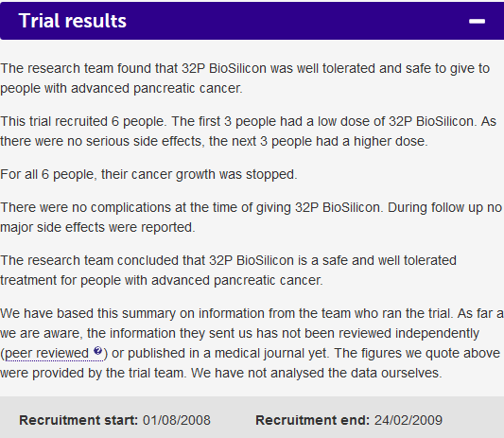Click 'For all 6 people, their cancer growth was stopped'
The image size is (504, 438).
tap(148, 174)
